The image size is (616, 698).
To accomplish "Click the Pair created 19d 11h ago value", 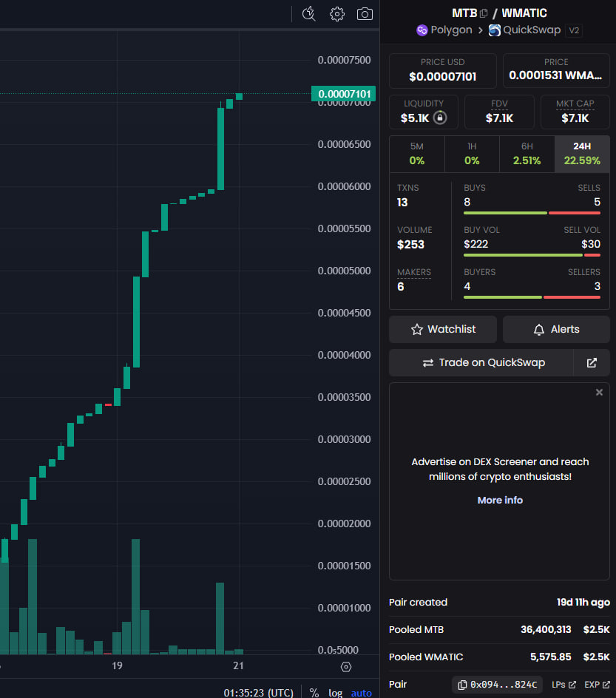I will tap(583, 603).
